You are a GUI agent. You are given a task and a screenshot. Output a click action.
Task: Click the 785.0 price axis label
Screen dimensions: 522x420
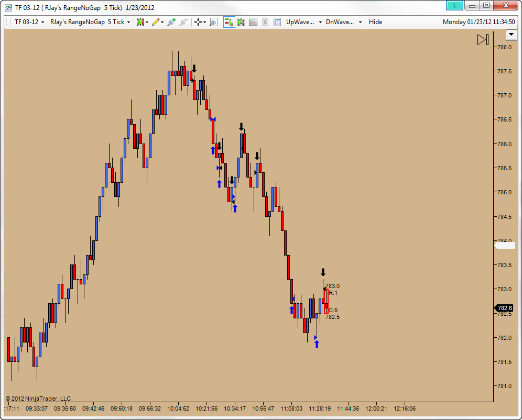tap(504, 192)
